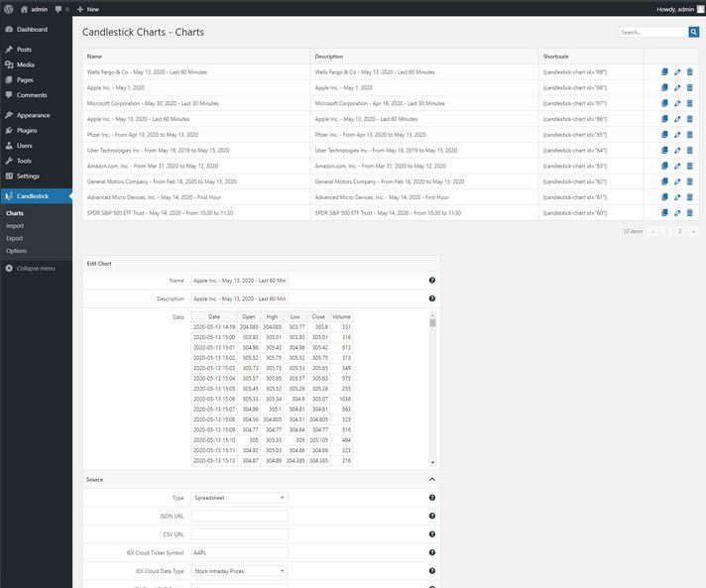Delete the Uber Technologies chart
This screenshot has width=706, height=588.
pyautogui.click(x=690, y=151)
